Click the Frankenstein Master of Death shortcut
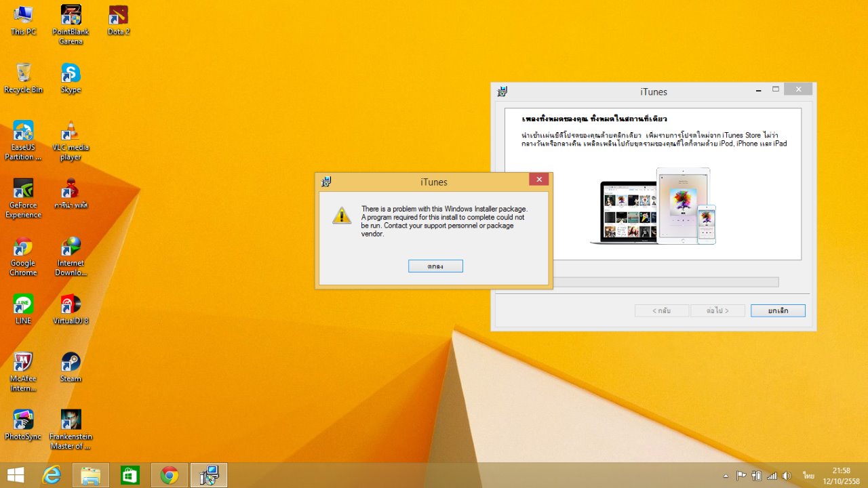The width and height of the screenshot is (868, 488). coord(71,430)
